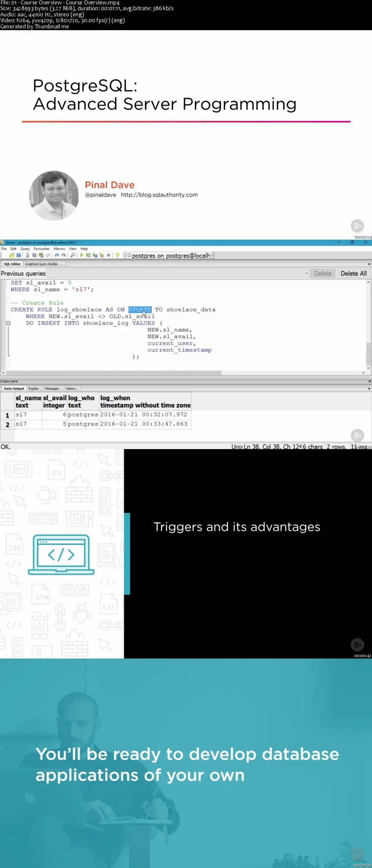
Task: Click the '2 rows.' status bar entry
Action: click(336, 447)
